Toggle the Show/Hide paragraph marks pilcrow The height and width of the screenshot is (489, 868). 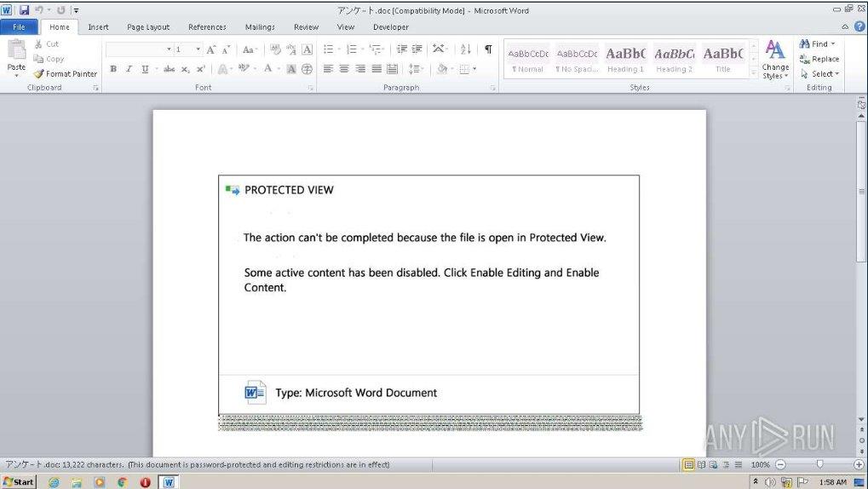pyautogui.click(x=488, y=49)
